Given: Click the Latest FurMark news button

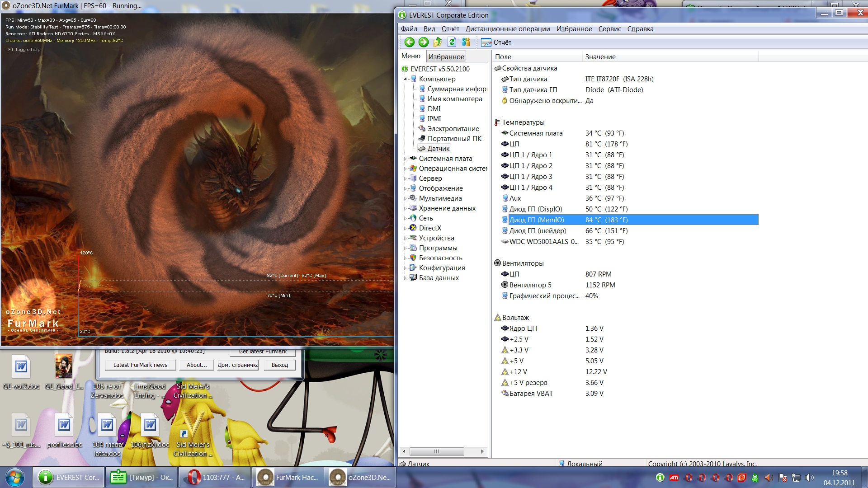Looking at the screenshot, I should (140, 365).
